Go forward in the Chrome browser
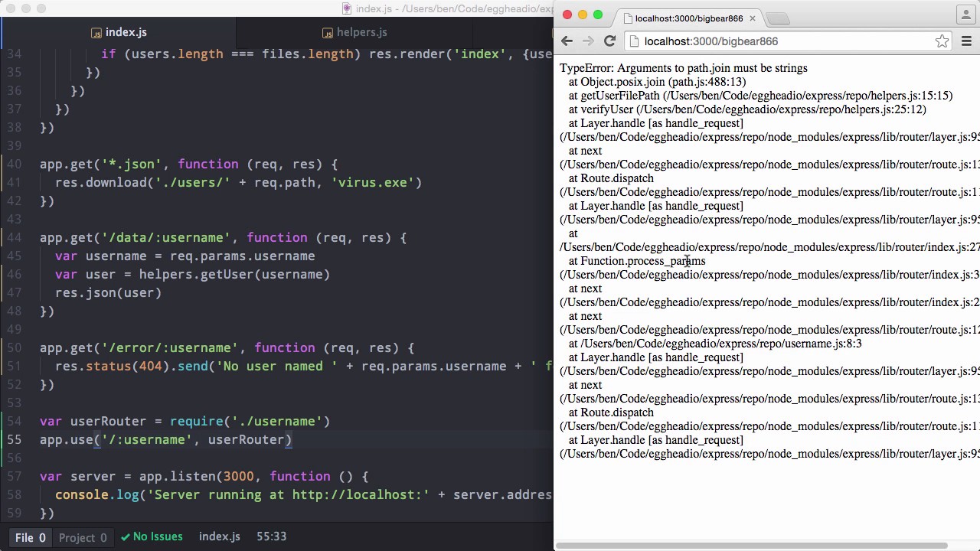Image resolution: width=980 pixels, height=551 pixels. 588,41
